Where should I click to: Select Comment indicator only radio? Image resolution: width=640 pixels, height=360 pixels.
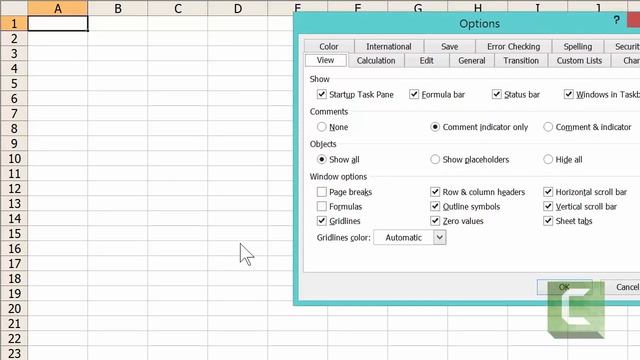point(435,127)
